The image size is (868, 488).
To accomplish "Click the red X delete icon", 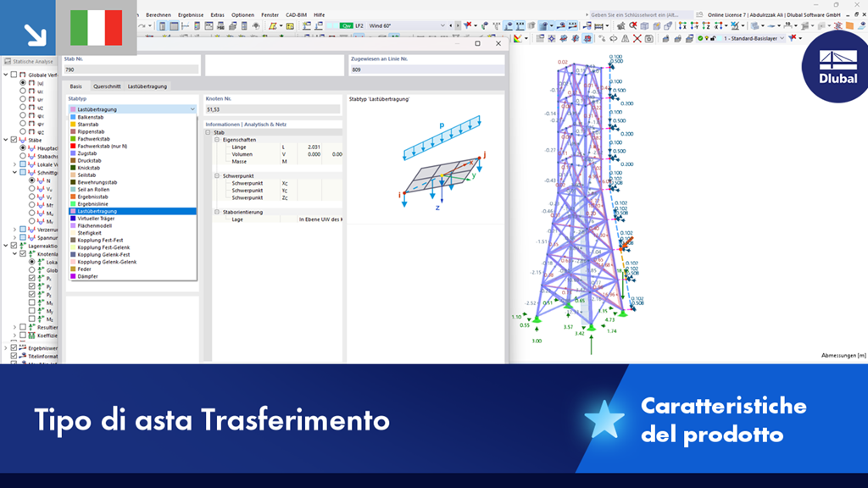I will 637,38.
